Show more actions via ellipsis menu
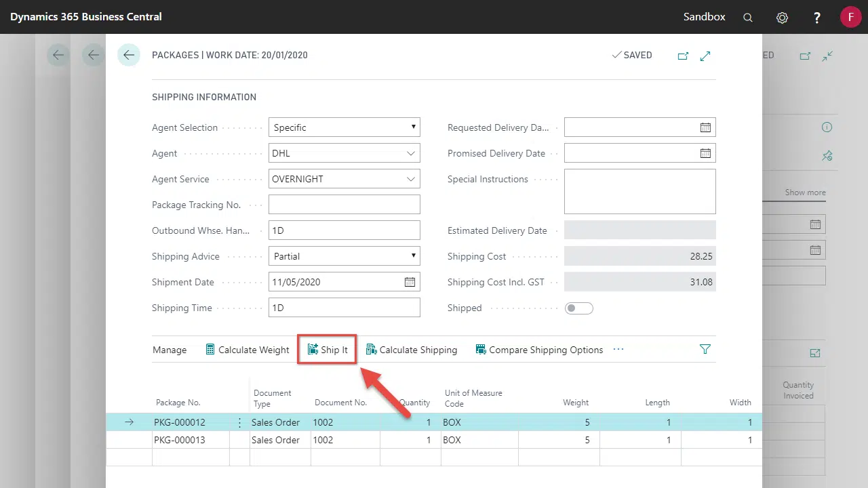The image size is (868, 488). pos(618,350)
